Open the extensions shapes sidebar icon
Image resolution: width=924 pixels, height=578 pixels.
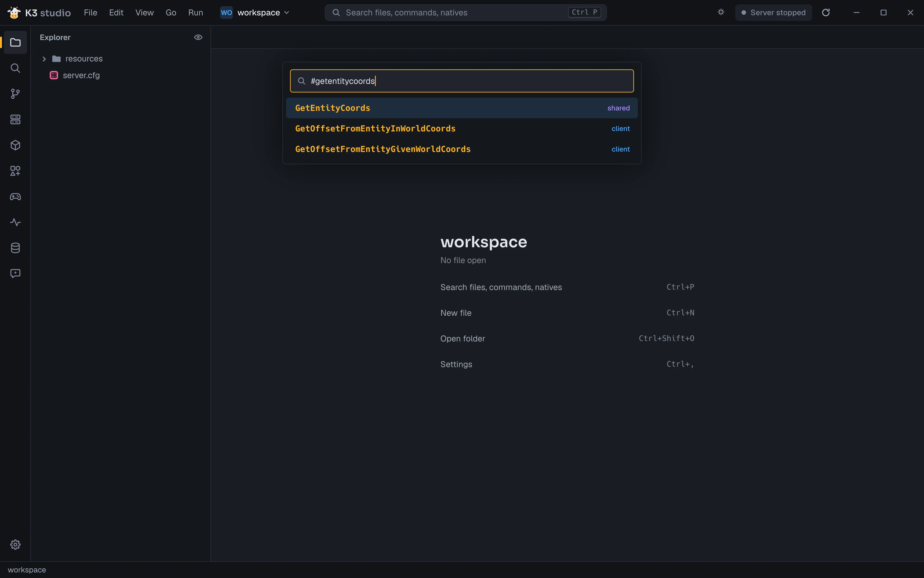tap(15, 171)
